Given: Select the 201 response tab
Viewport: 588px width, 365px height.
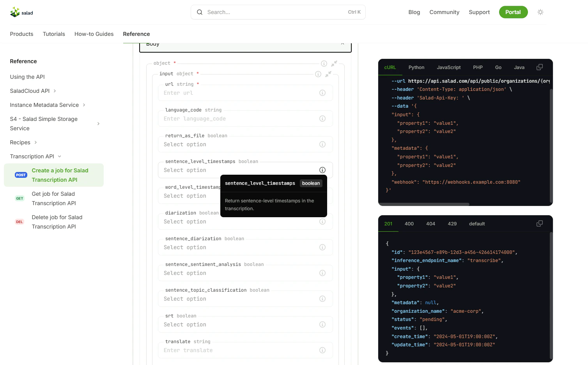Looking at the screenshot, I should pos(388,224).
